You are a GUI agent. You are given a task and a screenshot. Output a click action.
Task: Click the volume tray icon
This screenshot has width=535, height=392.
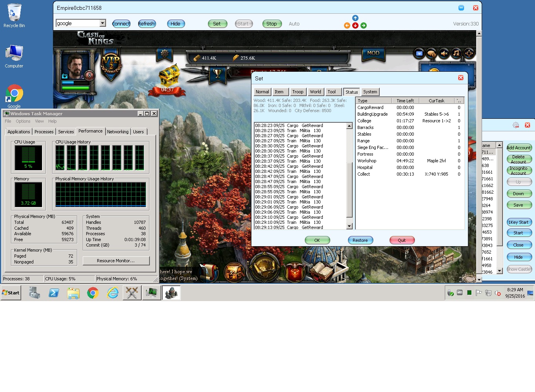(498, 293)
